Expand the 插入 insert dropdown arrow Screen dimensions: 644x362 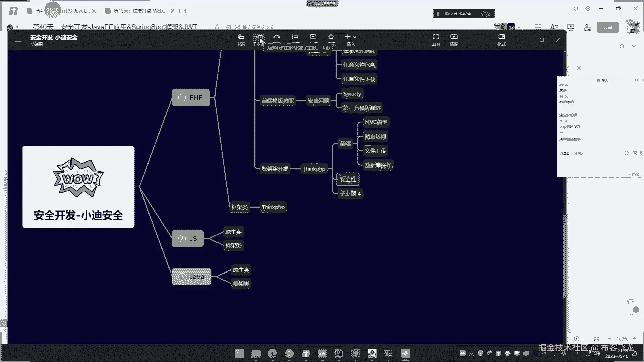tap(355, 37)
